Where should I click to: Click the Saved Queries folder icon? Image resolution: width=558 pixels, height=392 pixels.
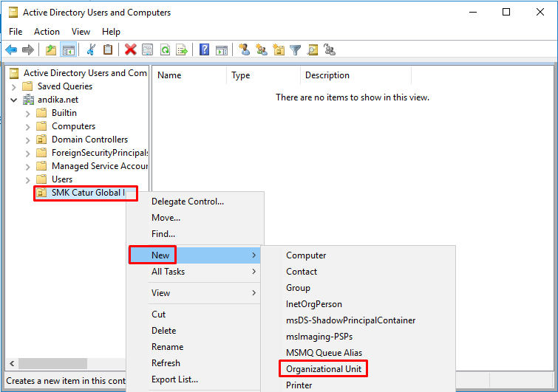(27, 86)
